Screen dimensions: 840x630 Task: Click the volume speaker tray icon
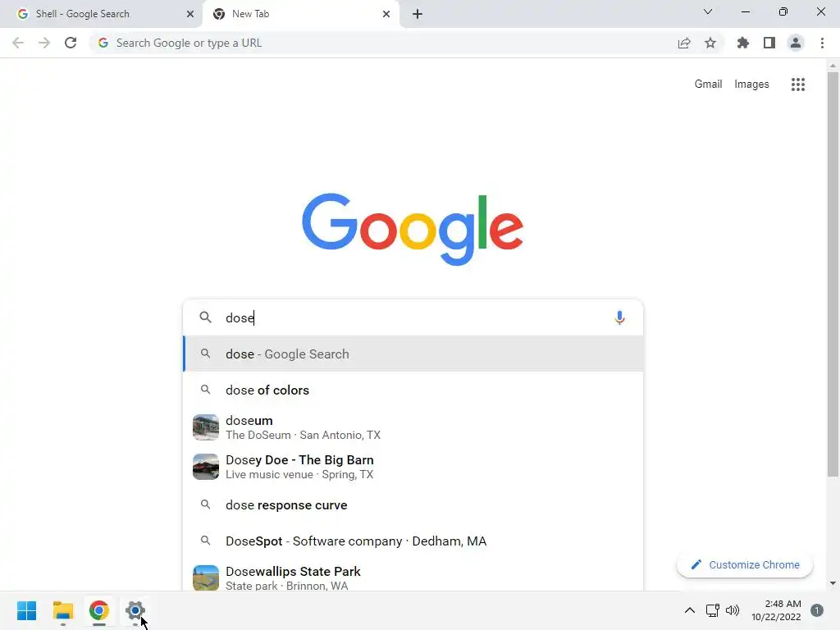(733, 610)
